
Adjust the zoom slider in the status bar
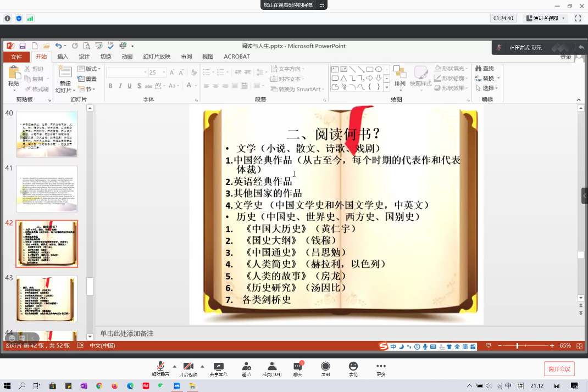tap(518, 346)
